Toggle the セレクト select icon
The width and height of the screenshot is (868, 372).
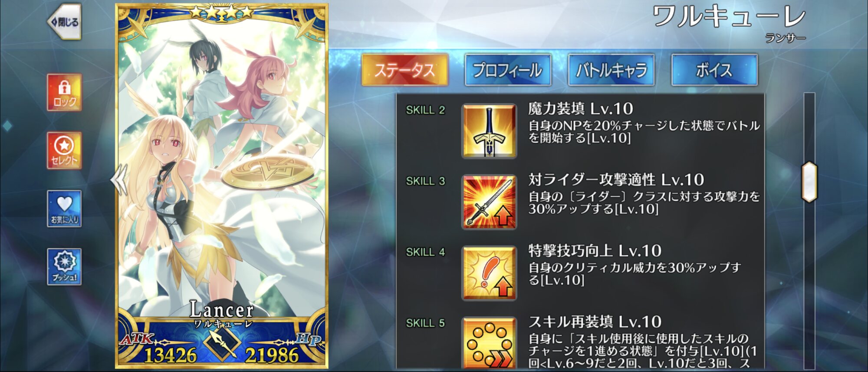click(x=64, y=150)
